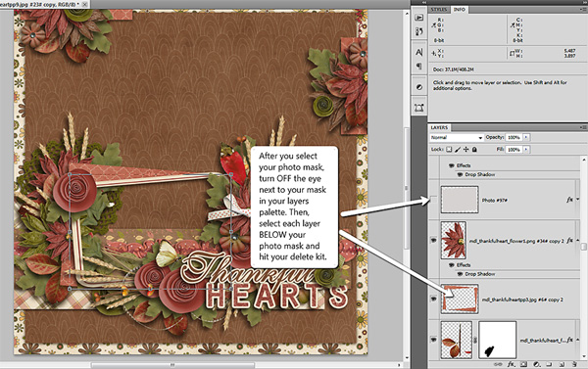Image resolution: width=588 pixels, height=369 pixels.
Task: Select the Info tab
Action: (x=459, y=10)
